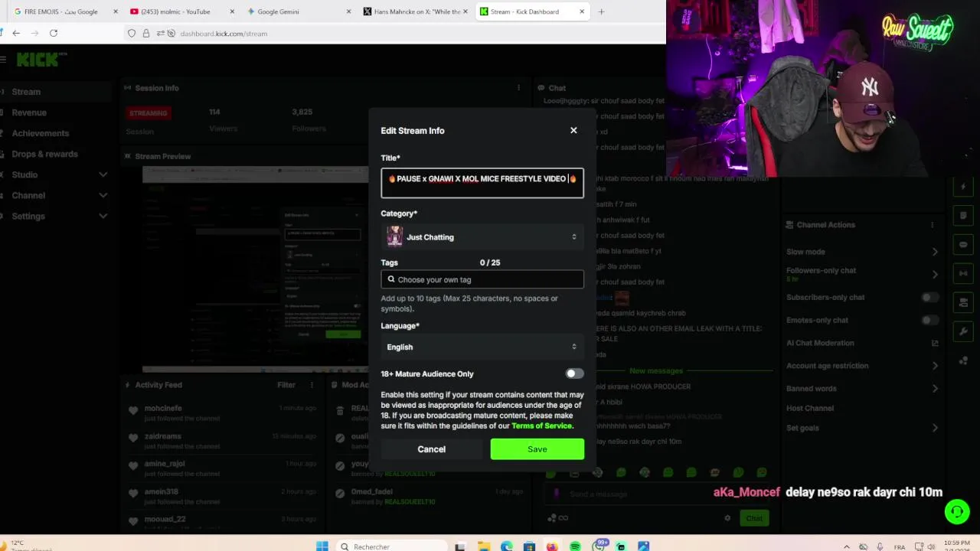Click the mohcinefe follow entry

click(222, 413)
